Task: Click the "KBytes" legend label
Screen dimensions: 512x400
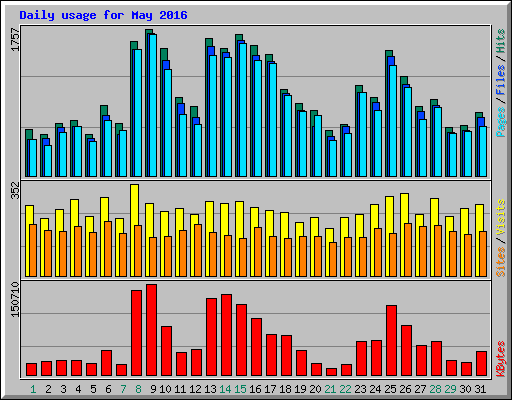Action: [501, 359]
